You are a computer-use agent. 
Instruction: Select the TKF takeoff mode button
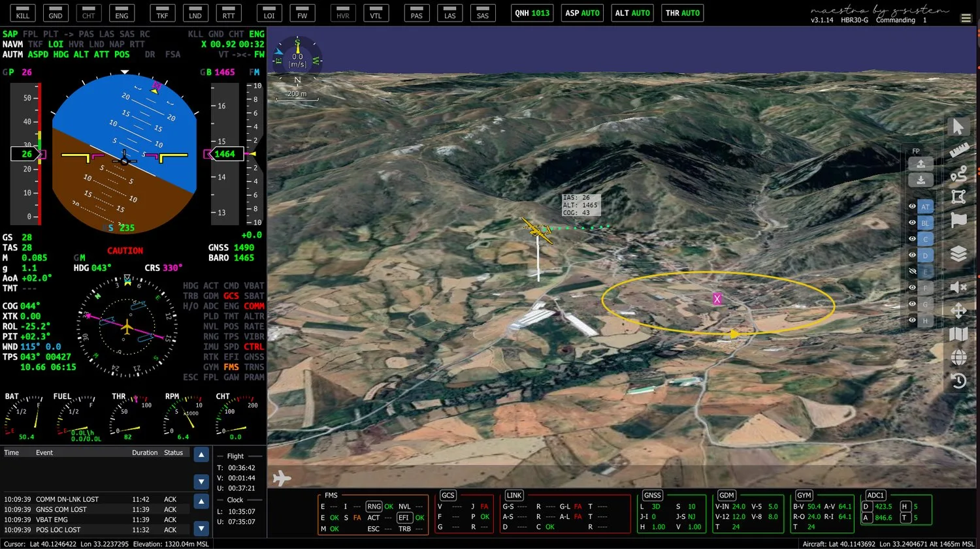162,13
